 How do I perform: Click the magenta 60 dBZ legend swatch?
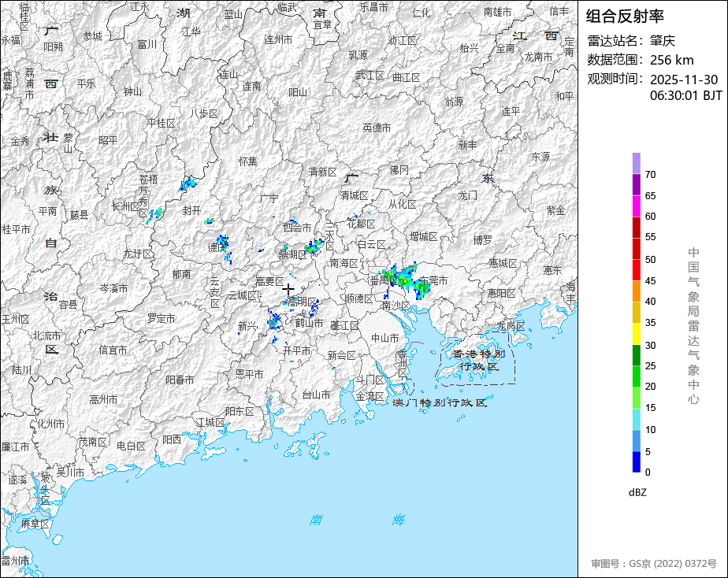(636, 206)
